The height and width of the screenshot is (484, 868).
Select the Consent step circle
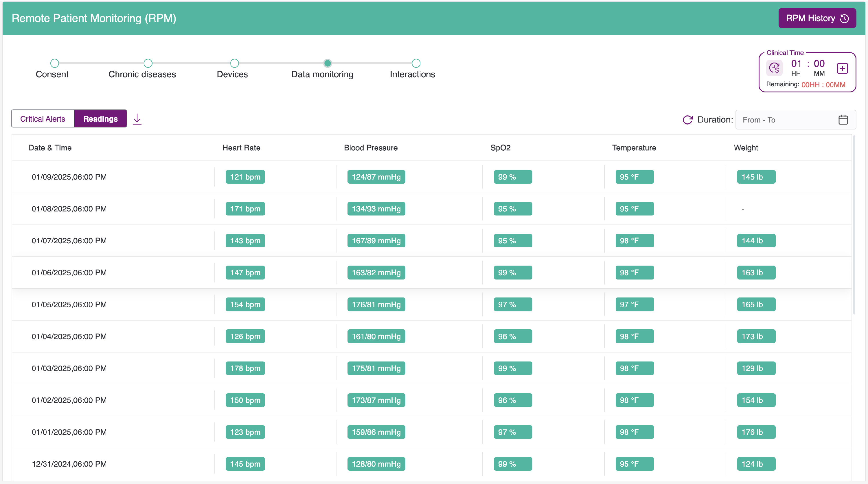tap(55, 63)
